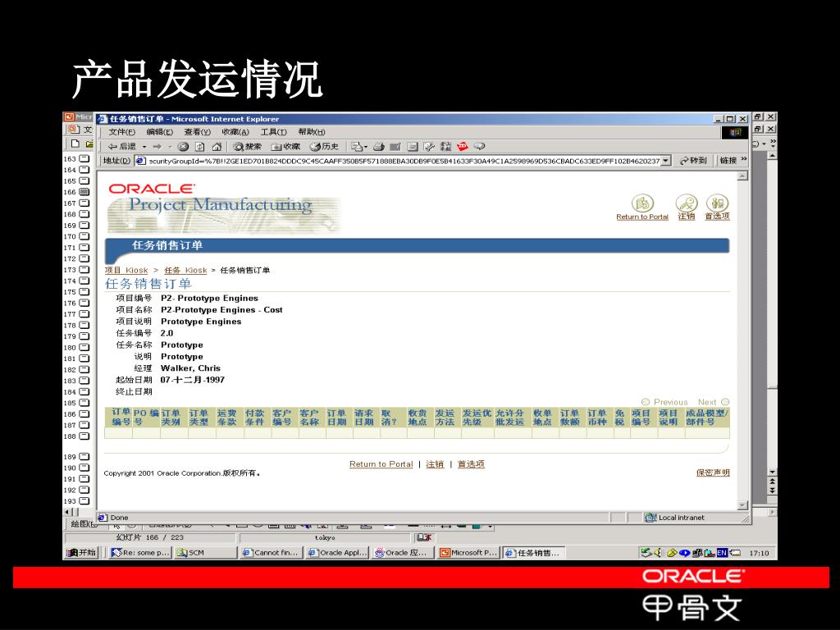Viewport: 840px width, 630px height.
Task: Open the 查看(V) menu
Action: coord(198,132)
